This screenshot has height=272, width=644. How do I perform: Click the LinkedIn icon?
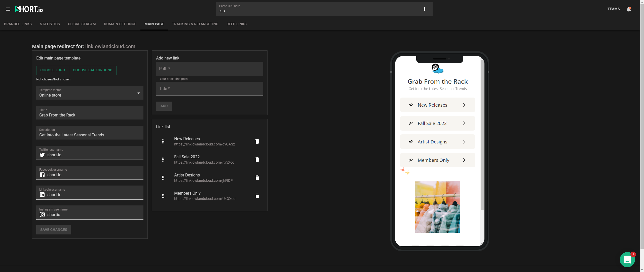click(x=42, y=195)
